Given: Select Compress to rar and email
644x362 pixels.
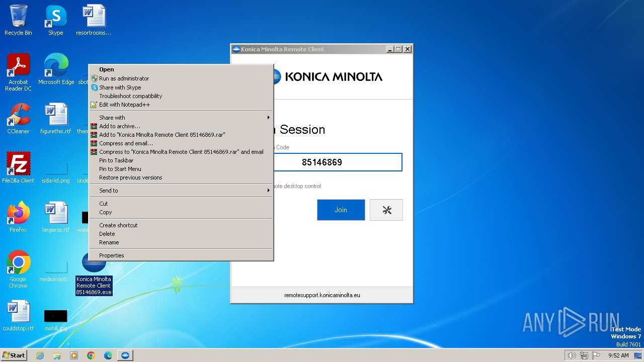Looking at the screenshot, I should pyautogui.click(x=181, y=152).
